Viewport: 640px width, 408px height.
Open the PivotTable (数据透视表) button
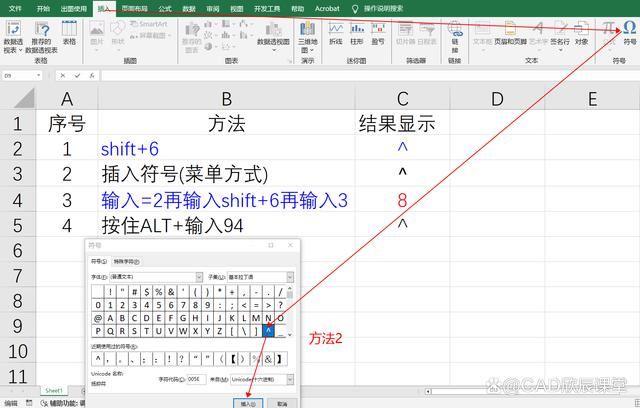(x=13, y=37)
